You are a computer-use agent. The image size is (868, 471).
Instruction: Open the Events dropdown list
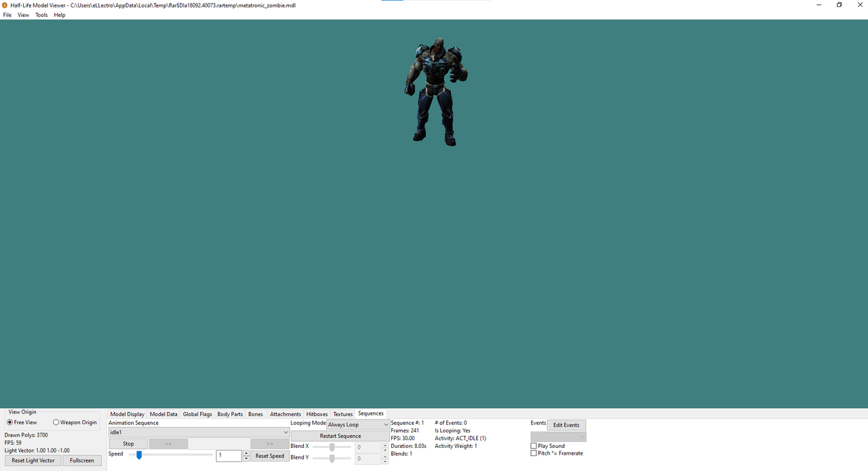pos(558,437)
